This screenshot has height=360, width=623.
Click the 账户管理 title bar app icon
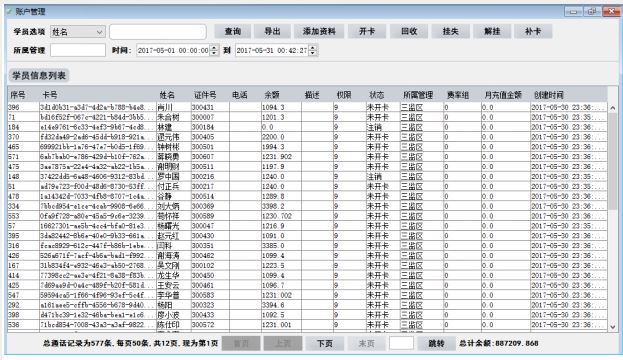[10, 12]
